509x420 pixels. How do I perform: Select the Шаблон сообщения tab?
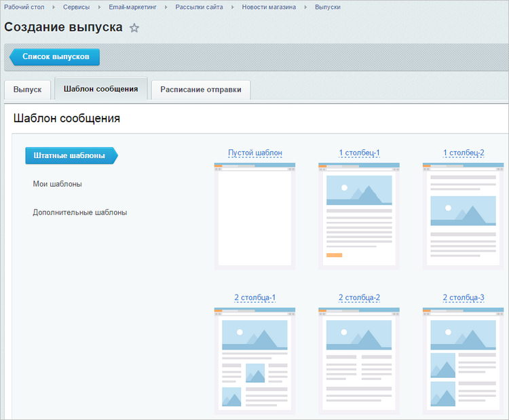click(101, 89)
